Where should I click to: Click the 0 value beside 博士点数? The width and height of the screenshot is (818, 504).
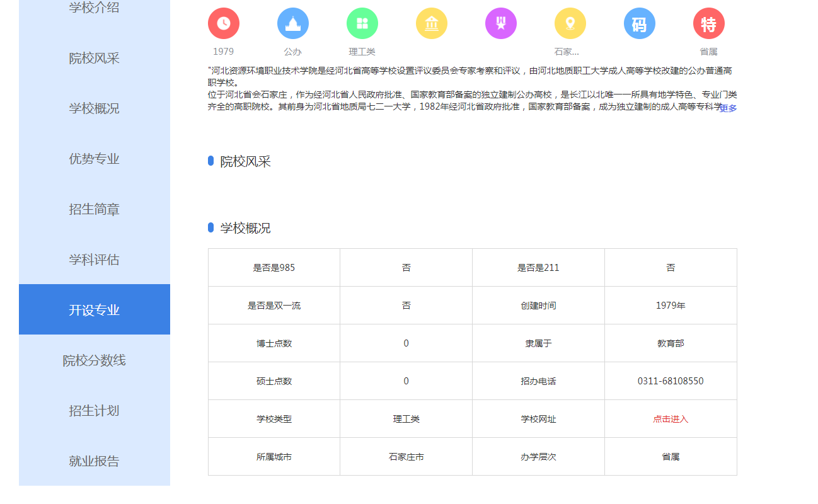coord(406,343)
